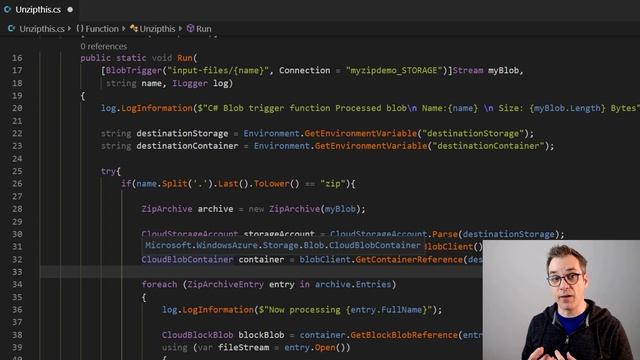Click the blockBlob variable on line 38
This screenshot has height=360, width=640.
[261, 335]
